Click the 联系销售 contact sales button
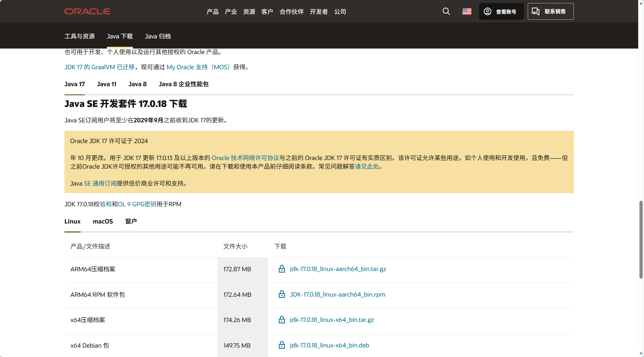The image size is (644, 357). pyautogui.click(x=550, y=11)
